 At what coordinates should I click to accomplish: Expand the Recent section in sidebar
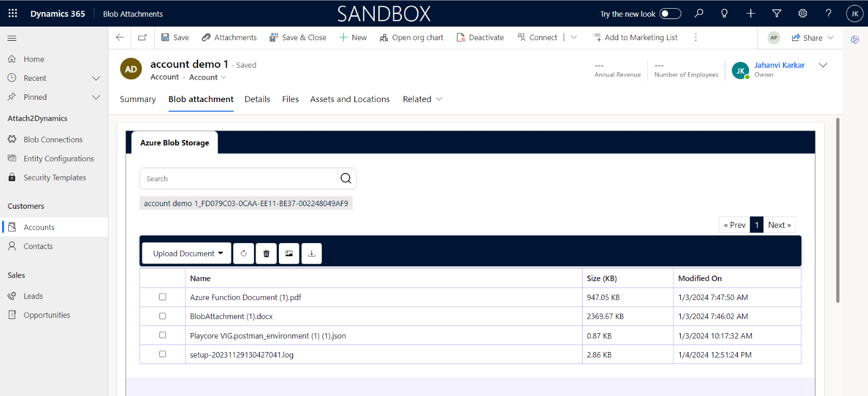click(x=96, y=78)
